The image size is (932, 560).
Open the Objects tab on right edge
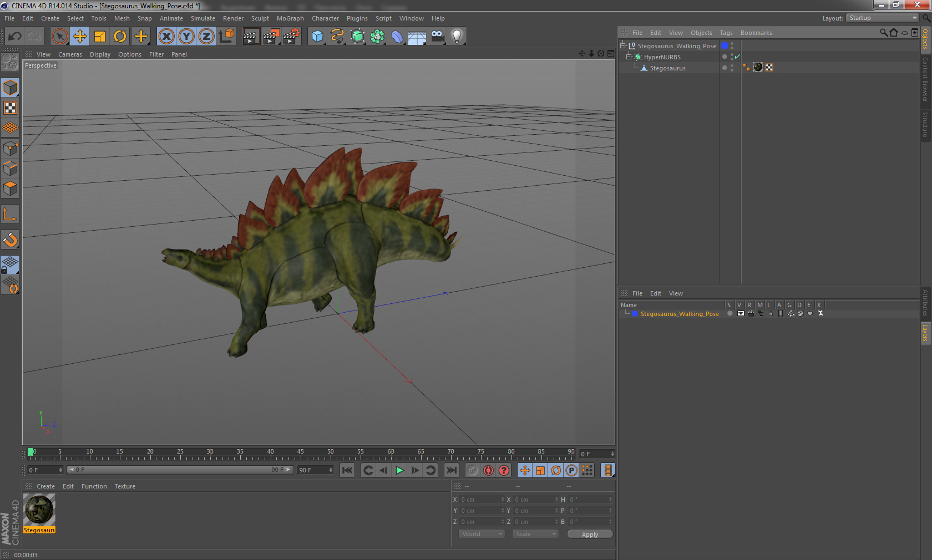click(x=925, y=39)
